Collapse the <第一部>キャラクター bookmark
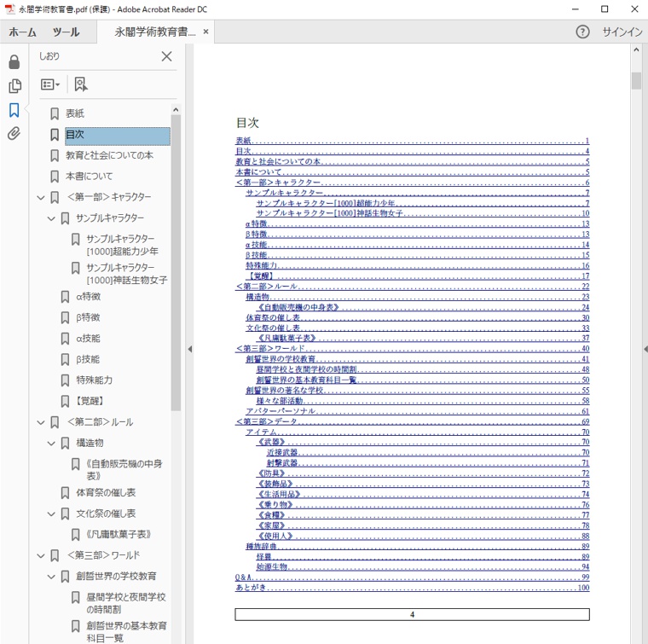The image size is (648, 644). click(41, 197)
